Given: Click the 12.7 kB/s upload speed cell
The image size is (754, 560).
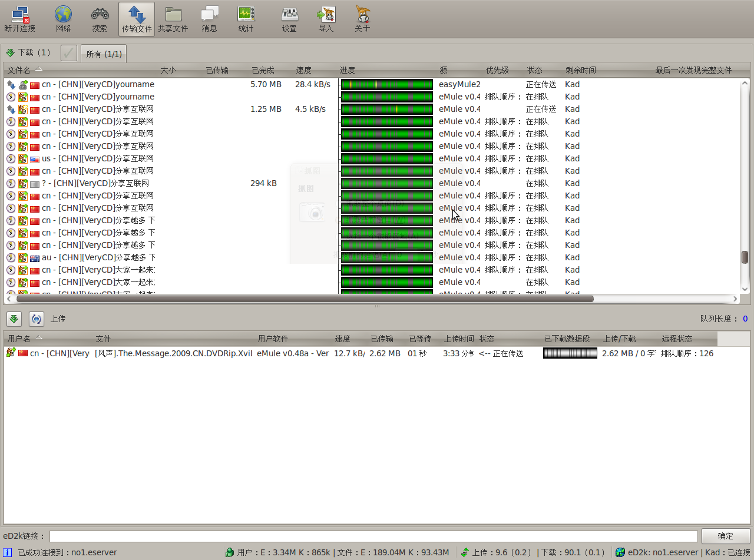Looking at the screenshot, I should coord(349,353).
